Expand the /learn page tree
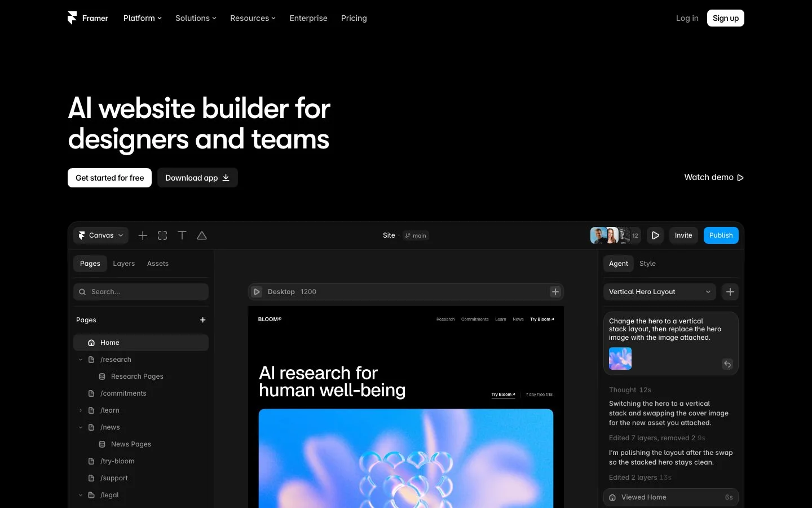Viewport: 812px width, 508px height. point(81,410)
